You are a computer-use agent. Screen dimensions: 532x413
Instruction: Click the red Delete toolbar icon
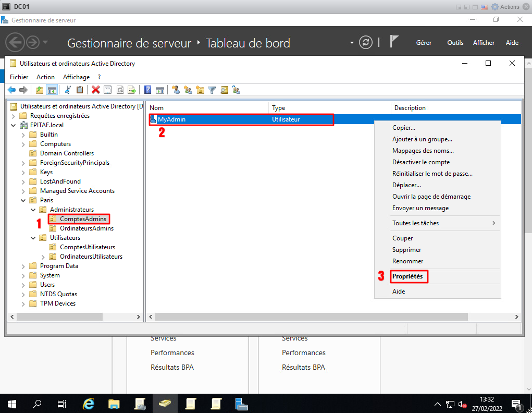tap(96, 90)
